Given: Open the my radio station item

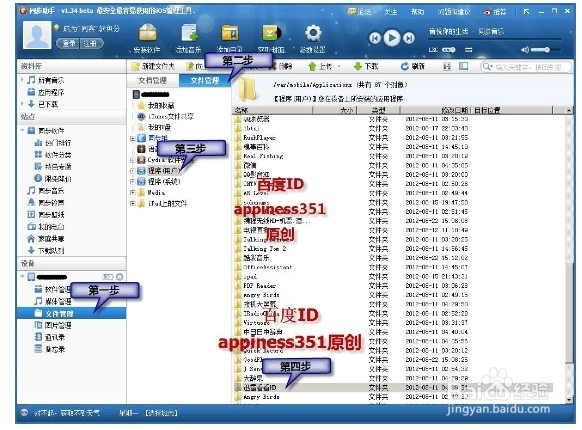Looking at the screenshot, I should point(45,227).
